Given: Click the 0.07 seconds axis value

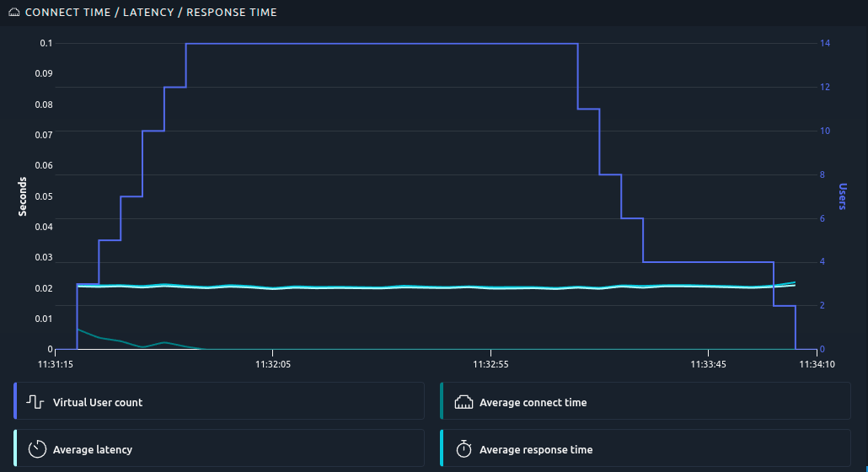Looking at the screenshot, I should (x=44, y=135).
